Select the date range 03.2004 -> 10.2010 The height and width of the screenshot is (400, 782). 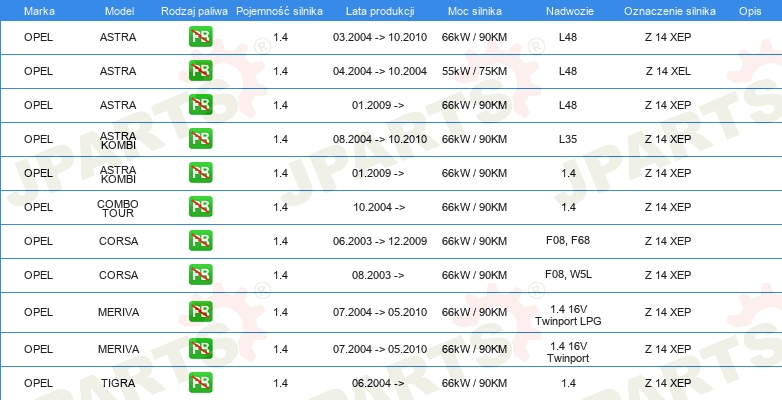click(380, 37)
